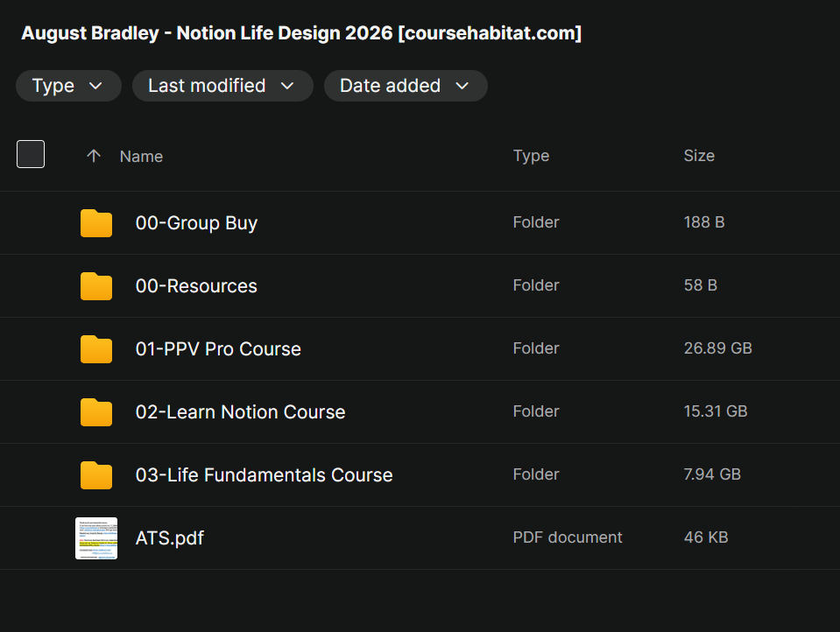Click the 46 KB size value
This screenshot has height=632, width=840.
(706, 537)
